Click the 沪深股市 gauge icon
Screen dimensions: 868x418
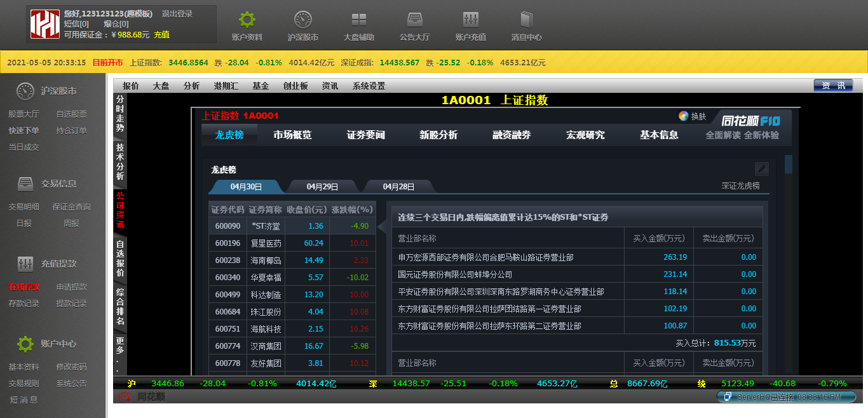pos(303,19)
